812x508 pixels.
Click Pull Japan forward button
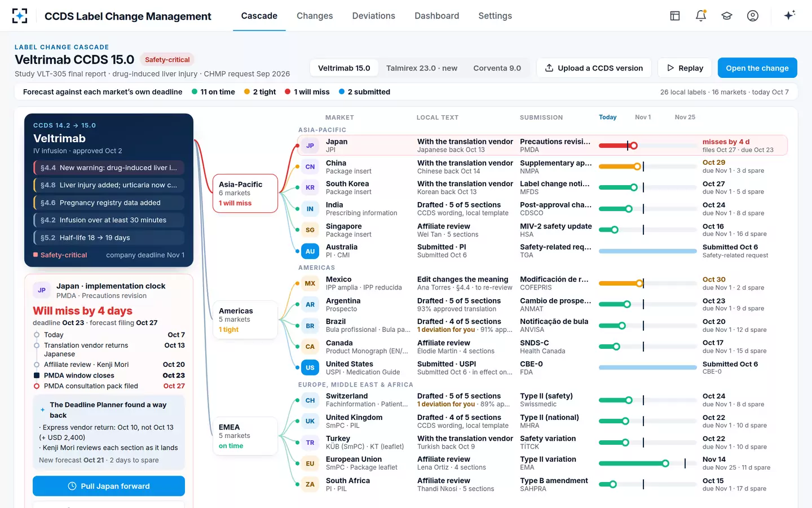(109, 486)
